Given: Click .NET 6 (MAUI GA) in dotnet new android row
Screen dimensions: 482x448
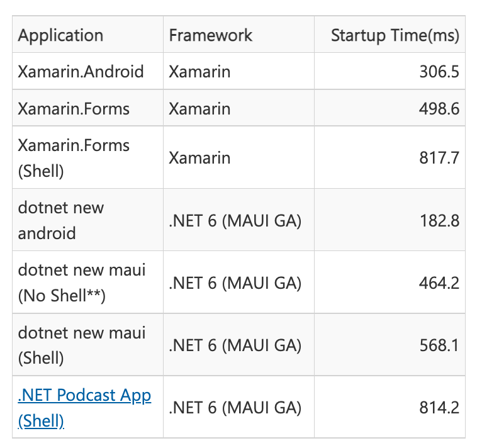Looking at the screenshot, I should (235, 221).
